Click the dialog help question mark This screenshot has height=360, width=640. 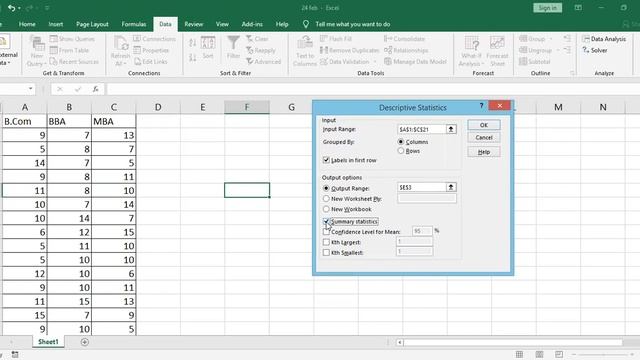(481, 106)
